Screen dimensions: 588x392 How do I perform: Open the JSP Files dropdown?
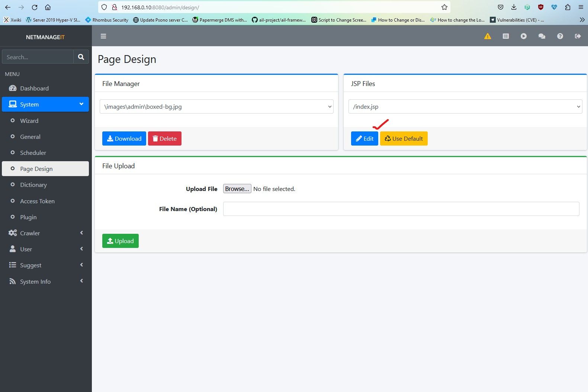pos(465,106)
